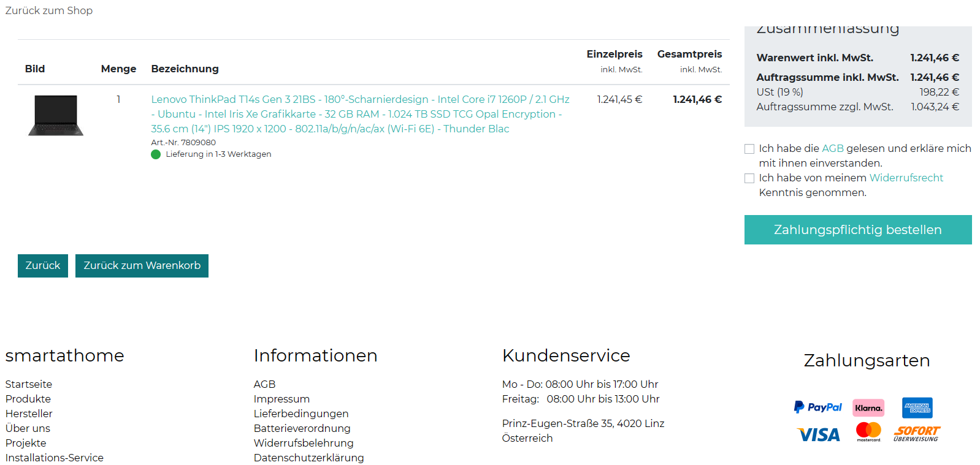980x465 pixels.
Task: Click the American Express logo
Action: tap(917, 408)
